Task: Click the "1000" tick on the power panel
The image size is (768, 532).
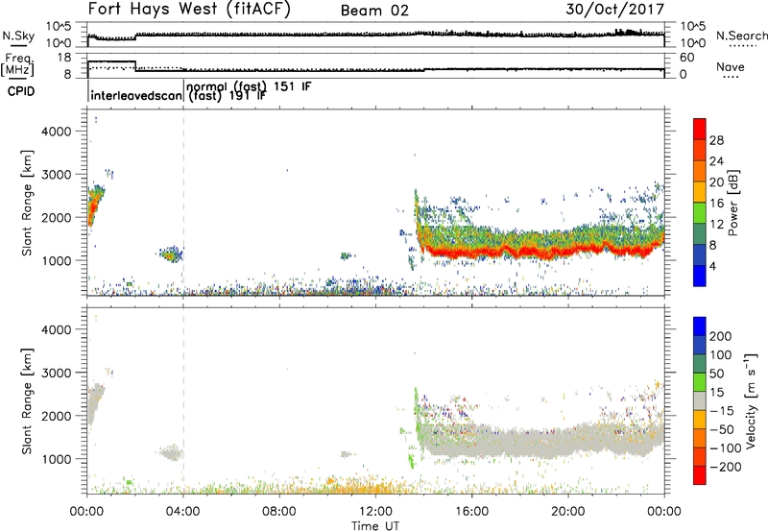Action: 57,260
